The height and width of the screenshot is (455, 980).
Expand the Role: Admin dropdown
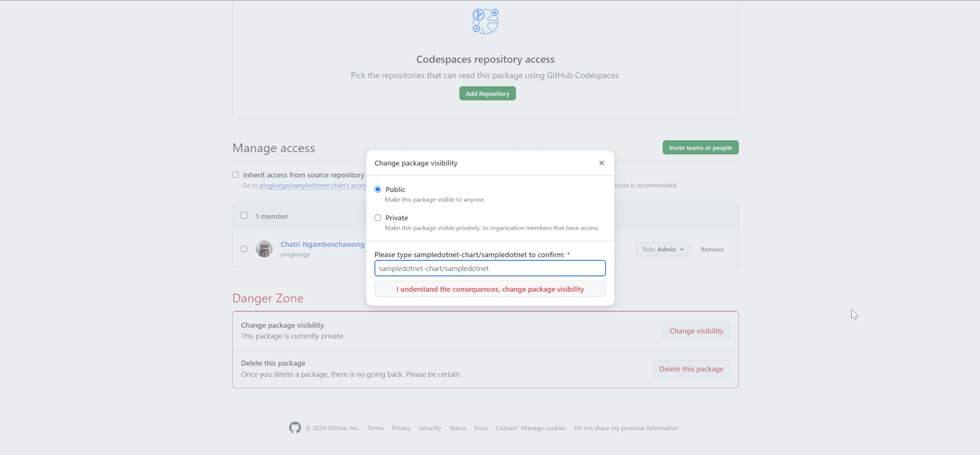pyautogui.click(x=662, y=250)
